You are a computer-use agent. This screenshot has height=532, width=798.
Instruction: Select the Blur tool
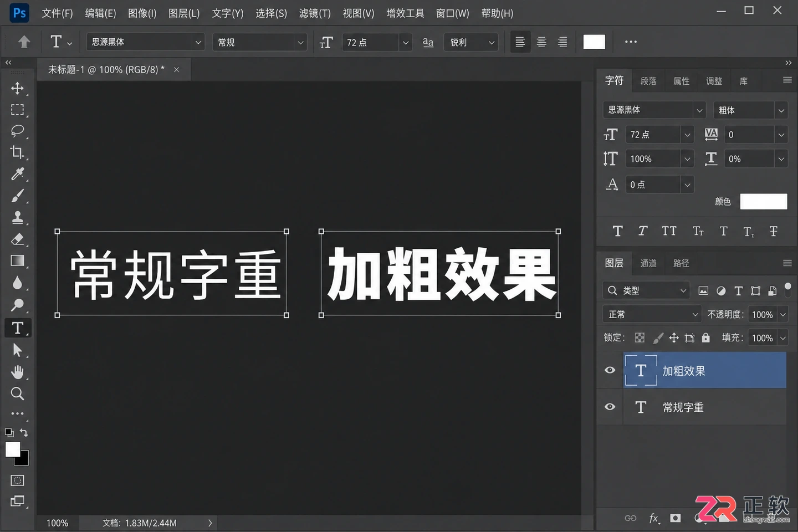pyautogui.click(x=18, y=283)
